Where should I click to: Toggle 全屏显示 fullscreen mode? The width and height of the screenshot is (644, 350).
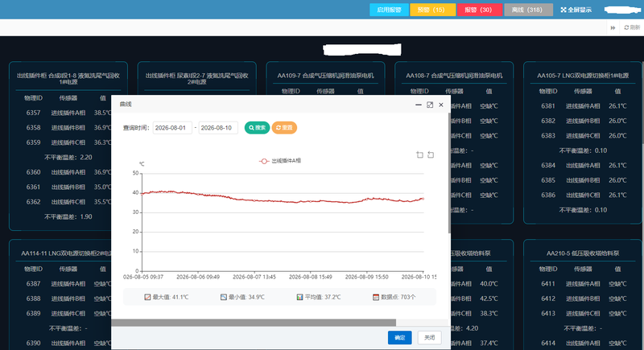pos(576,10)
